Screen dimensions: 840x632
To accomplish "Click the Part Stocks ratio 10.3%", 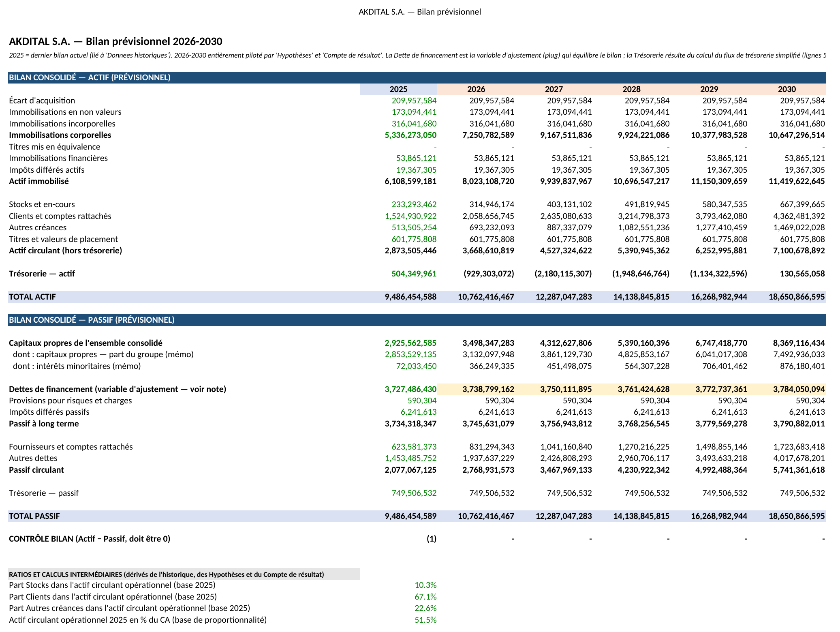I will pyautogui.click(x=425, y=585).
